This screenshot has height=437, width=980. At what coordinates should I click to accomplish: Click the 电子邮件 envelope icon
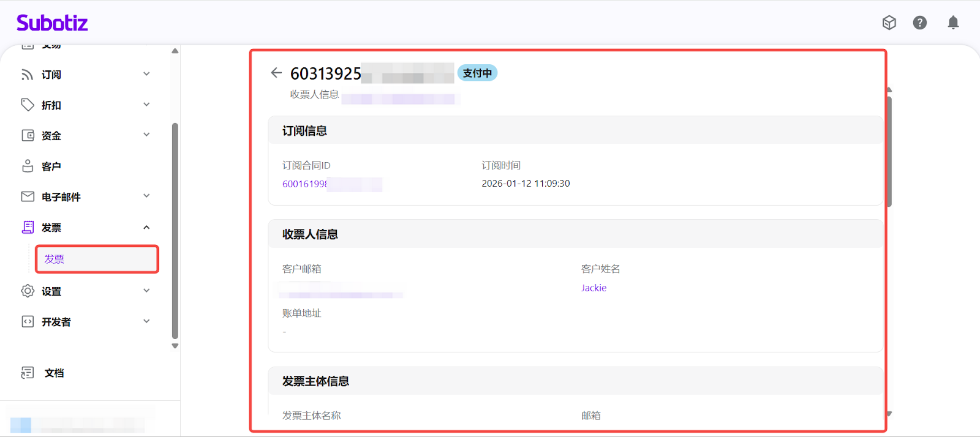coord(28,196)
